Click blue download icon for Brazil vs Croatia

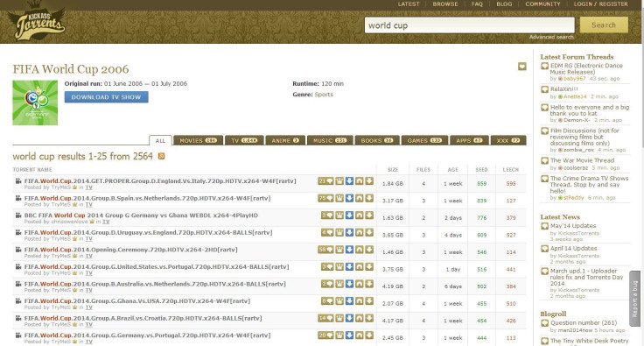[x=349, y=318]
